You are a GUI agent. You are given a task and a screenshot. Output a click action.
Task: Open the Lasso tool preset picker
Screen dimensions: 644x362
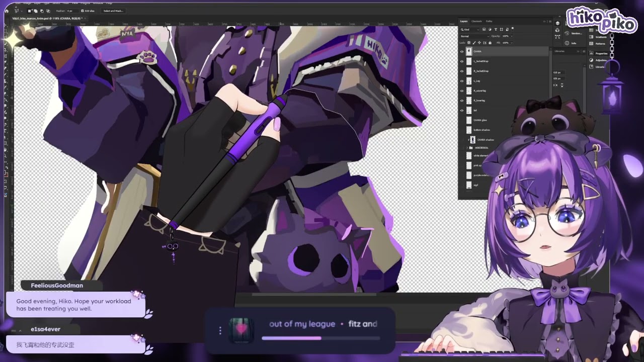22,11
